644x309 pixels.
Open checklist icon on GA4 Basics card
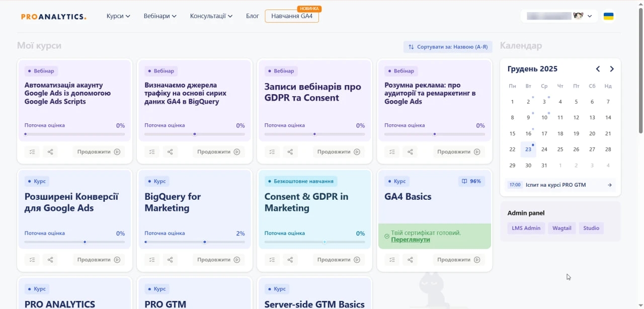(392, 260)
